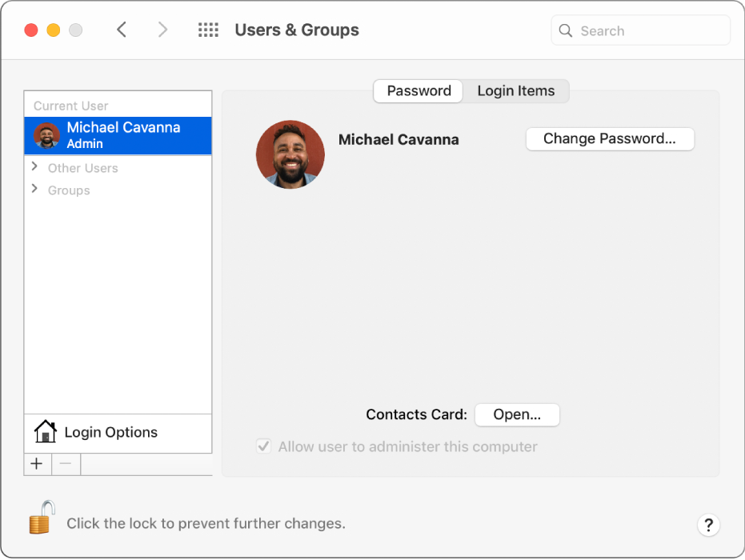Open the help question mark button
This screenshot has width=745, height=560.
click(x=709, y=525)
